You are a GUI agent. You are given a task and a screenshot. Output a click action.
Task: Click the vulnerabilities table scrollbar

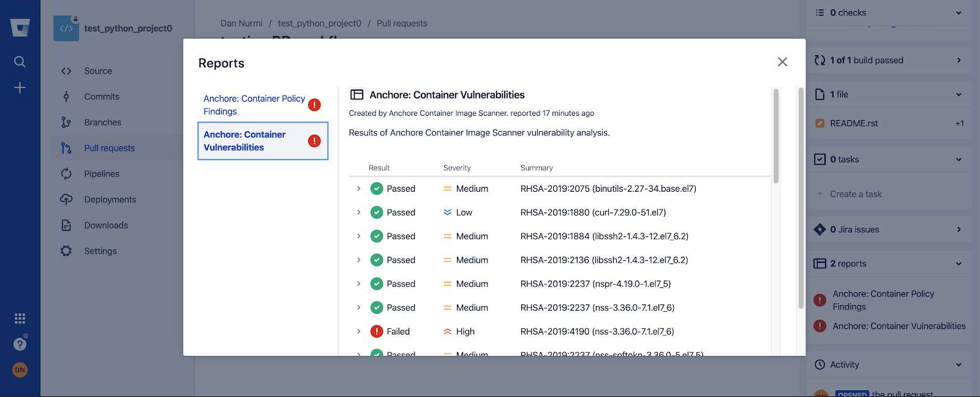coord(776,136)
